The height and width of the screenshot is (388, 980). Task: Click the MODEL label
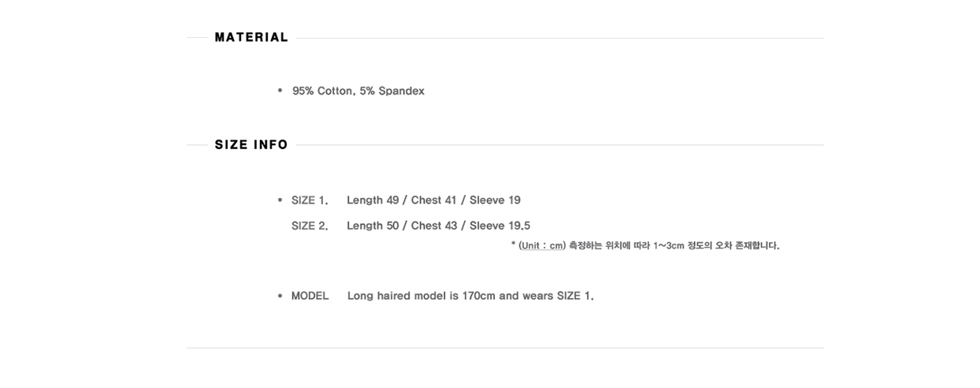point(310,296)
